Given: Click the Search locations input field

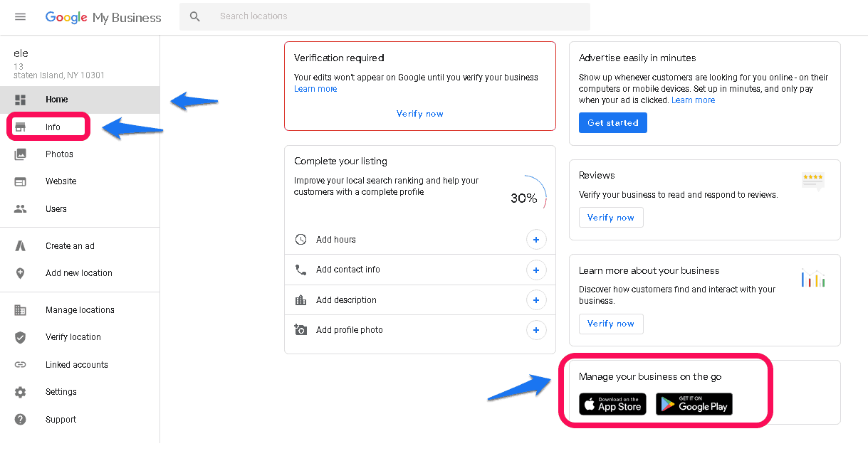Looking at the screenshot, I should pos(385,16).
